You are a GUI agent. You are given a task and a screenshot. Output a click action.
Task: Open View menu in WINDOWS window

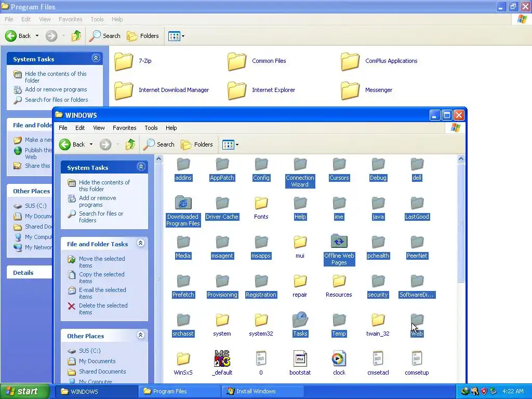point(99,128)
